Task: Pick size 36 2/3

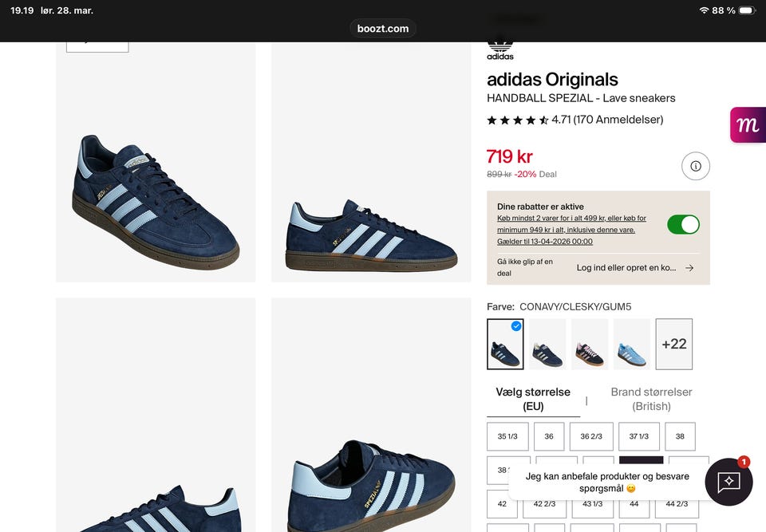Action: 591,436
